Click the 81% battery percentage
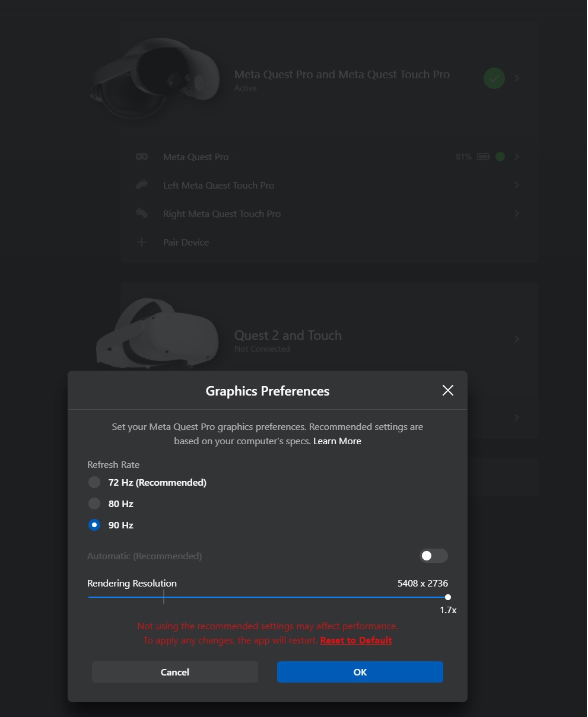Image resolution: width=588 pixels, height=717 pixels. [x=463, y=157]
